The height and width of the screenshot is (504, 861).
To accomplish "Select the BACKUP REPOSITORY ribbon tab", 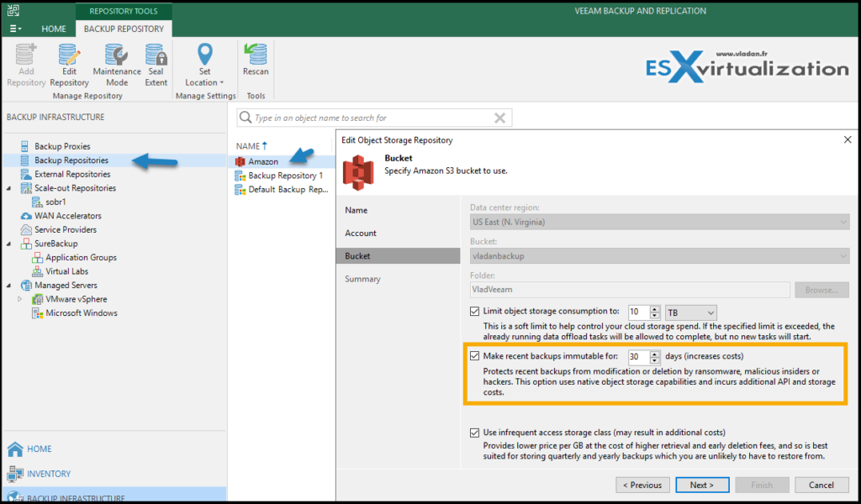I will tap(124, 29).
